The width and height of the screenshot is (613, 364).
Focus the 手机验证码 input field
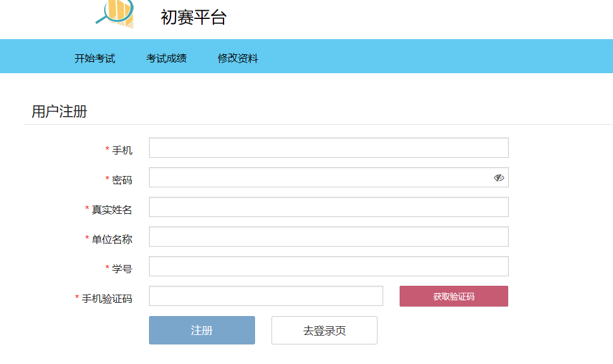click(x=266, y=296)
